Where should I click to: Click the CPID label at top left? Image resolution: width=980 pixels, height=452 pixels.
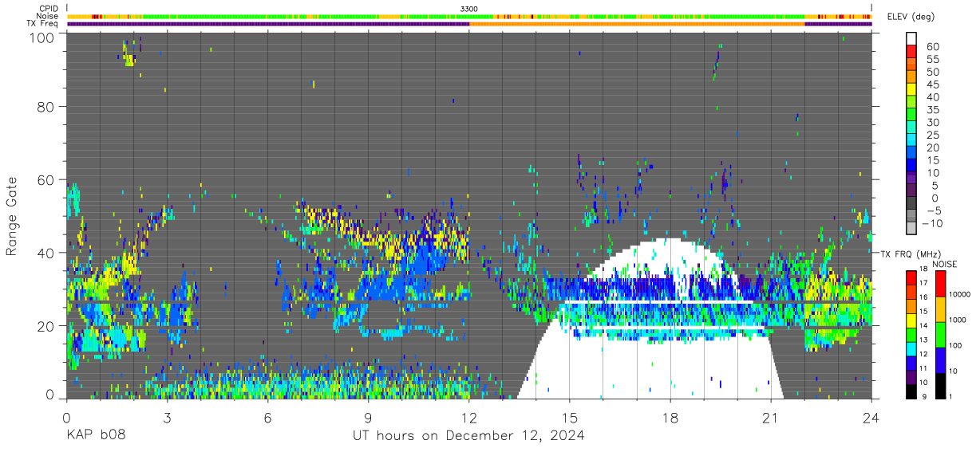point(47,9)
